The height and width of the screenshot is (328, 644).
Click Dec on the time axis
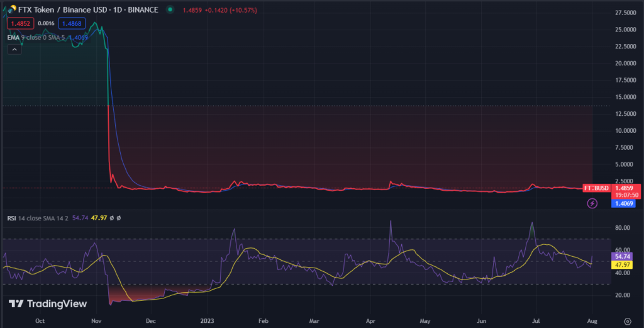pos(151,321)
